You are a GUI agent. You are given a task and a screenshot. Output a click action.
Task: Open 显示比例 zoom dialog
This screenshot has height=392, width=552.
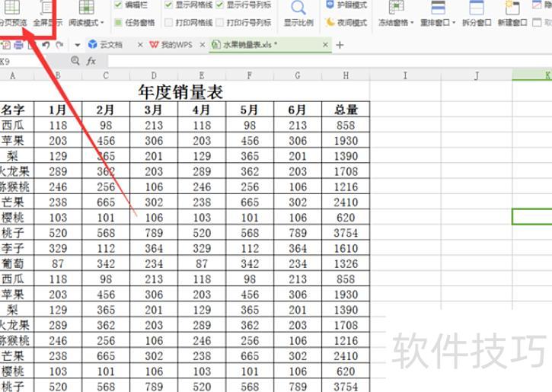pyautogui.click(x=298, y=14)
